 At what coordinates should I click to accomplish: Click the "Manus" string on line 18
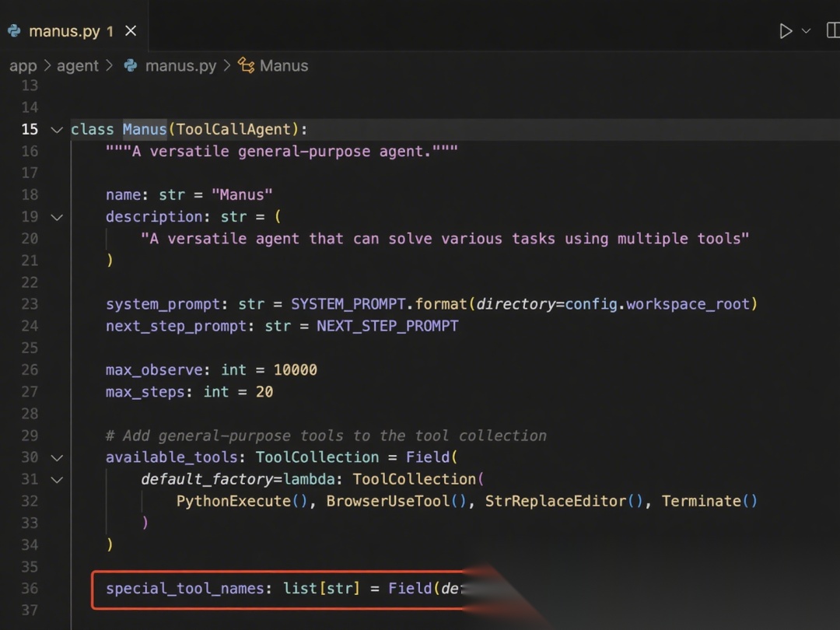click(242, 195)
